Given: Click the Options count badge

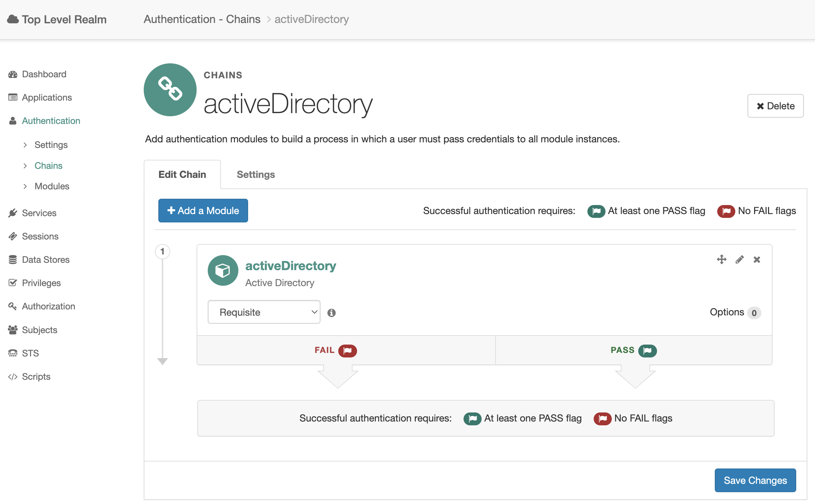Looking at the screenshot, I should coord(754,313).
